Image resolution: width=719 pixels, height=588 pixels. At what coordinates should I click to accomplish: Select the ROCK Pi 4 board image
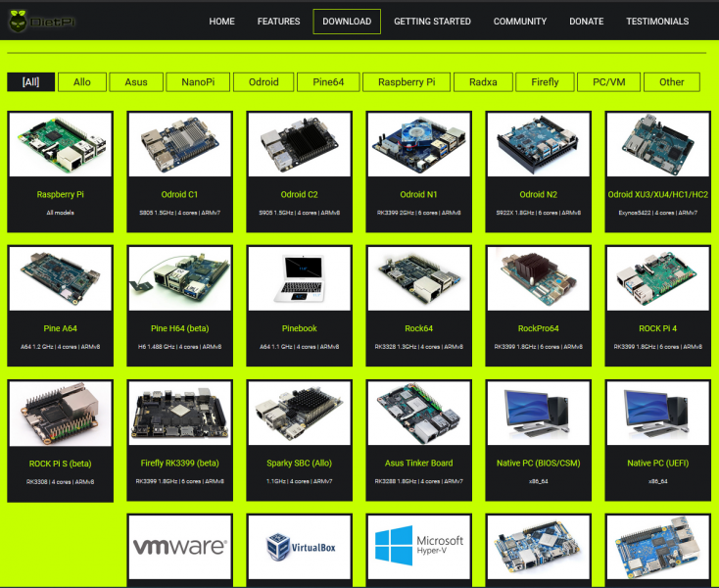[658, 278]
